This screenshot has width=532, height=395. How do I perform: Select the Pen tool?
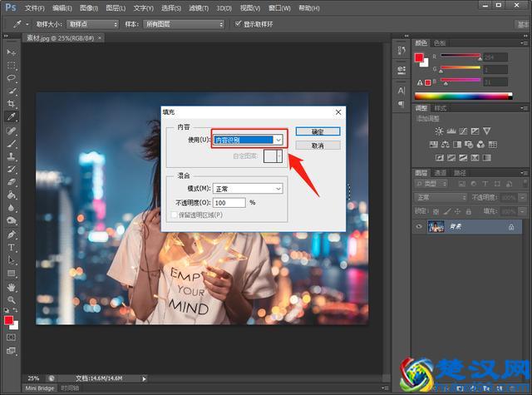tap(12, 235)
